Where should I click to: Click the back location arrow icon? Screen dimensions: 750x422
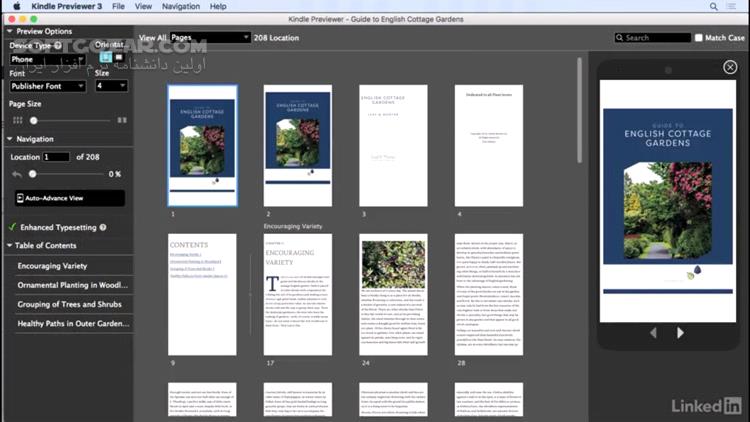click(17, 174)
